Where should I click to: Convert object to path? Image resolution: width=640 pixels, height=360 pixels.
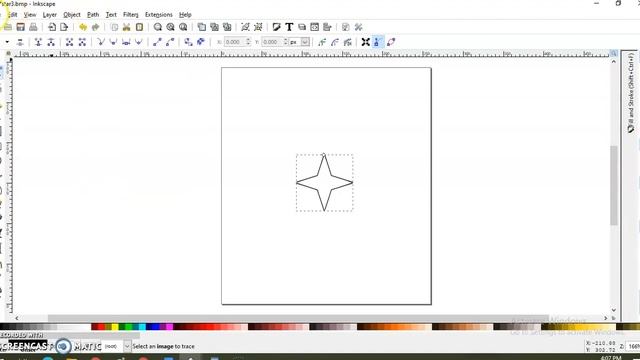[x=188, y=42]
